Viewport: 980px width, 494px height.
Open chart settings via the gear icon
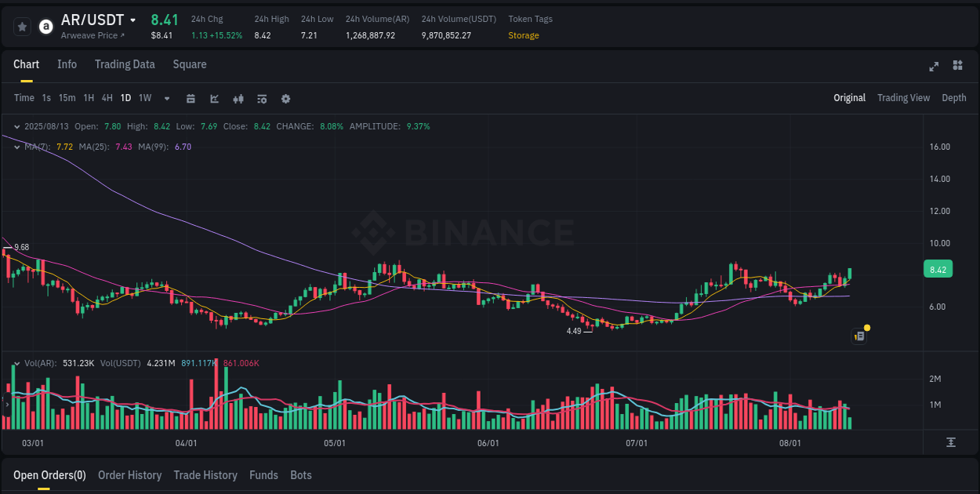coord(285,99)
